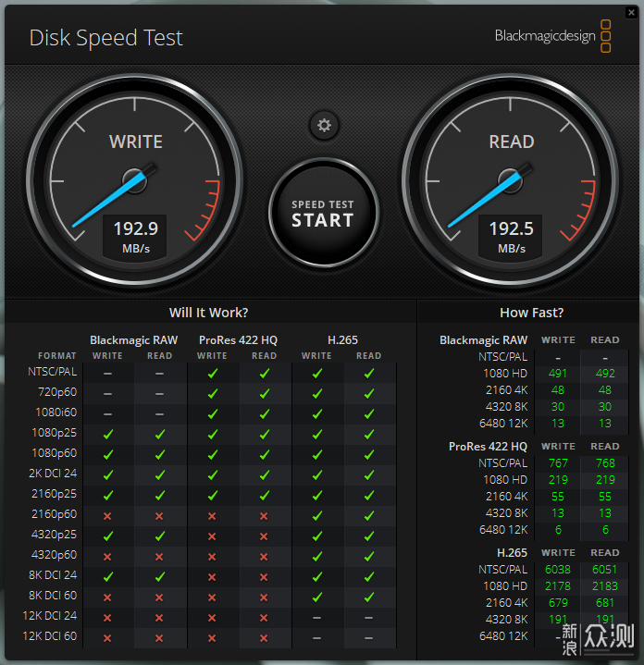Click Blackmagic RAW section label in How Fast
Image resolution: width=644 pixels, height=665 pixels.
click(483, 340)
